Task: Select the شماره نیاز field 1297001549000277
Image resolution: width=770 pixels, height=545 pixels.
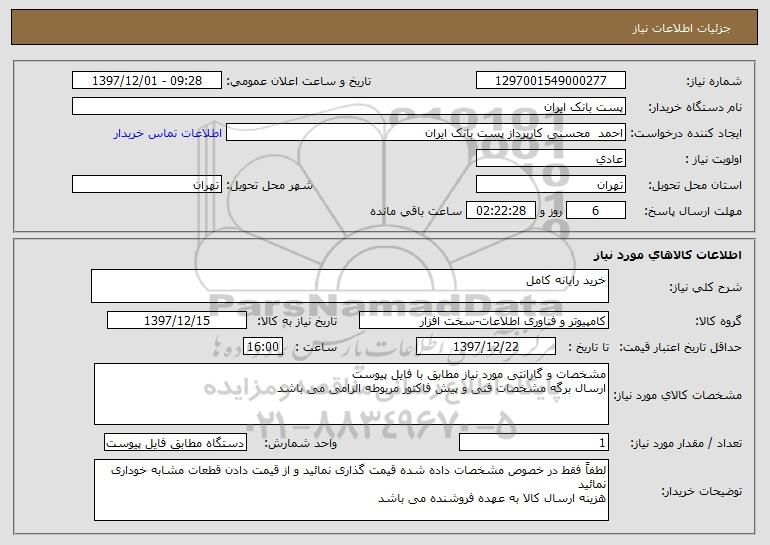Action: click(x=550, y=80)
